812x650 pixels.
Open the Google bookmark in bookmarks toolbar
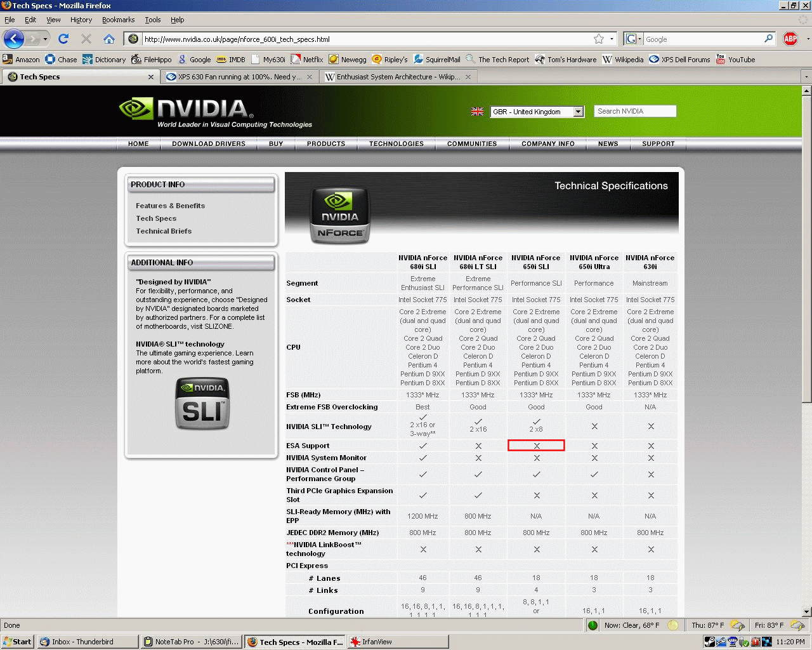coord(194,59)
